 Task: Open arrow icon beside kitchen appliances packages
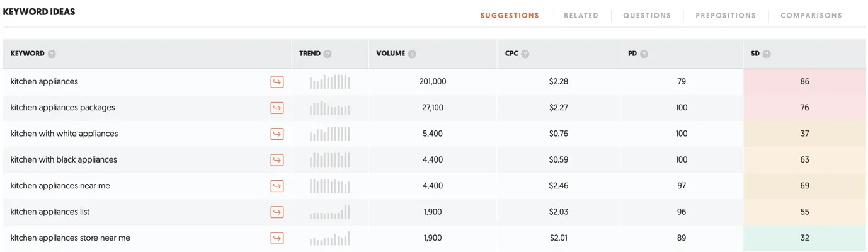(x=277, y=108)
